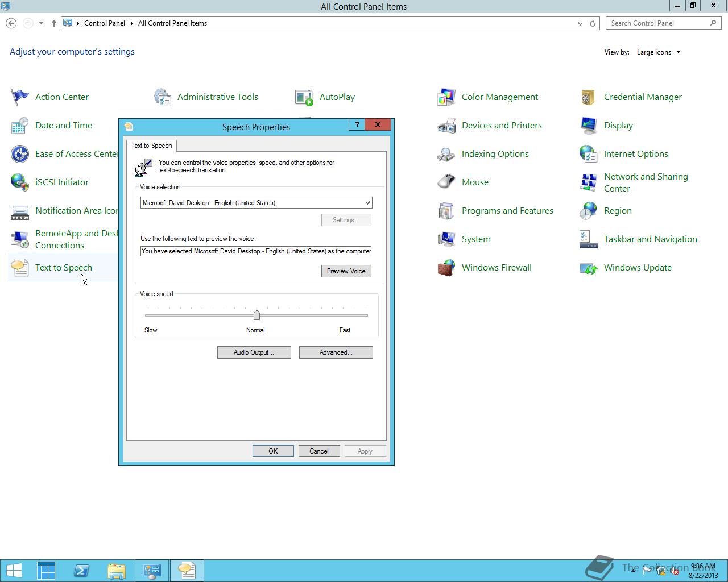Launch PowerShell from the taskbar
Screen dimensions: 728x582
pos(81,570)
